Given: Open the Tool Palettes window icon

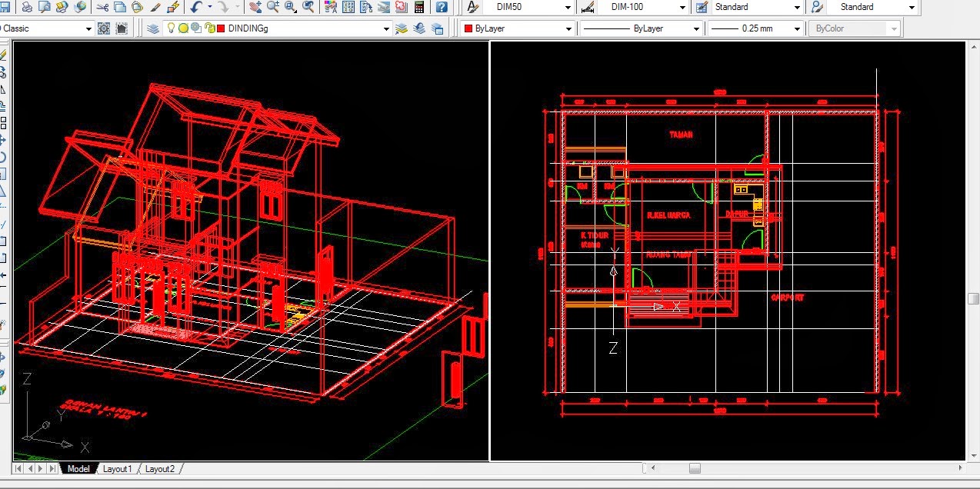Looking at the screenshot, I should tap(366, 7).
